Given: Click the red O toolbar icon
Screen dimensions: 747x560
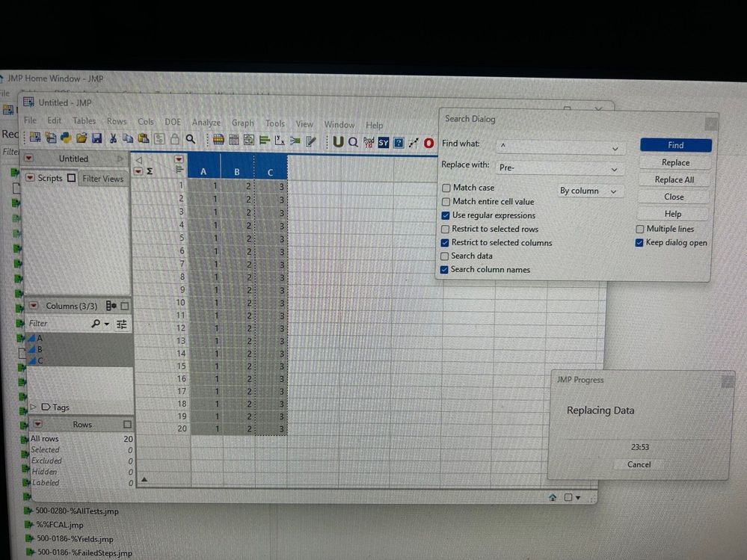Looking at the screenshot, I should [x=428, y=143].
